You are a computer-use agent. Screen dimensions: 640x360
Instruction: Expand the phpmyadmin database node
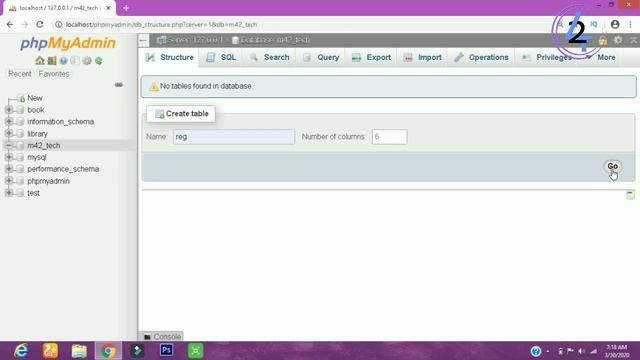pyautogui.click(x=9, y=181)
